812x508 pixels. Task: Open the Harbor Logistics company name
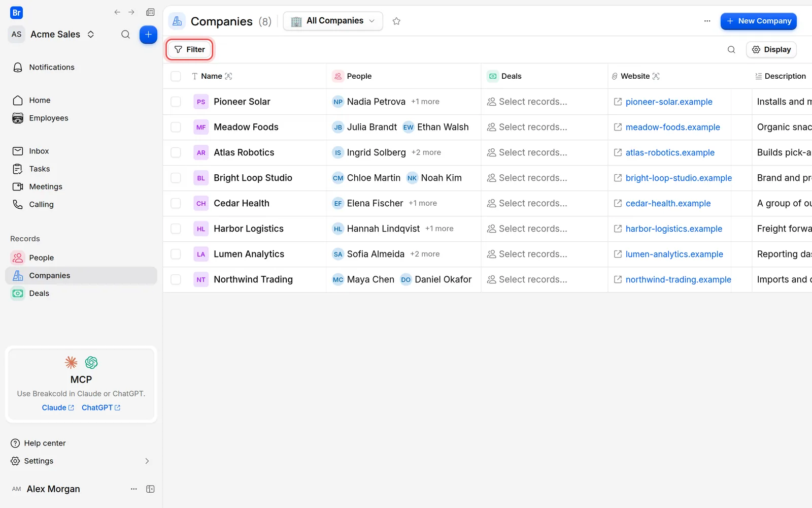249,229
